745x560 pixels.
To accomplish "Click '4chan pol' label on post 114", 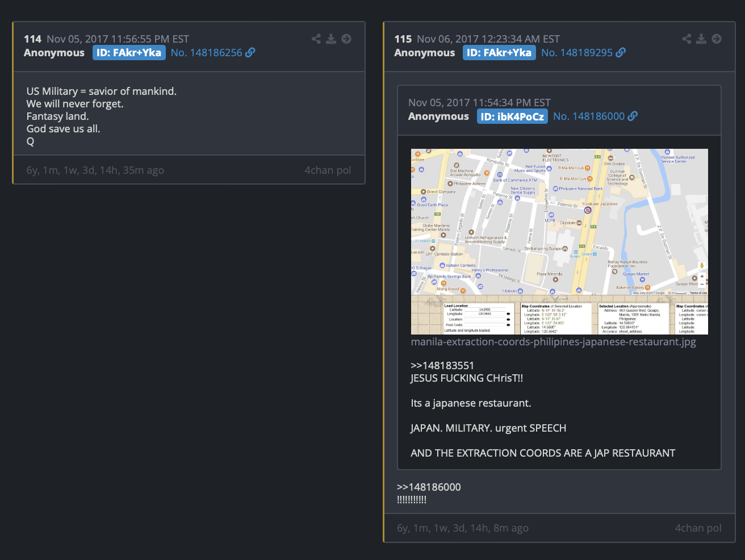I will (328, 170).
